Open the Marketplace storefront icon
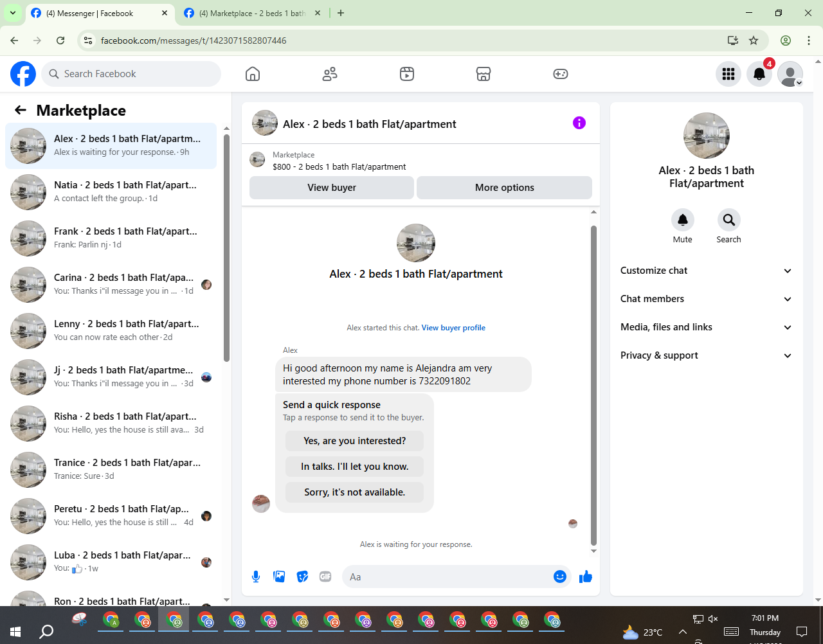 (x=484, y=74)
